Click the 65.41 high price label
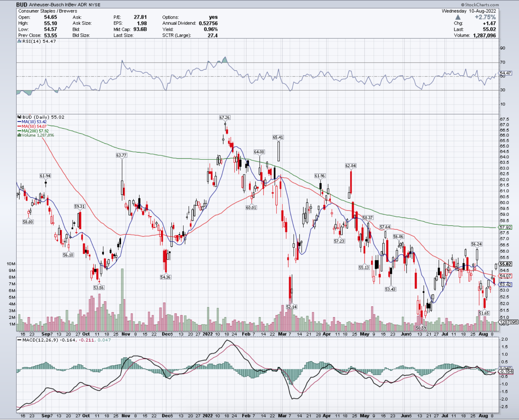This screenshot has width=519, height=420. [278, 137]
